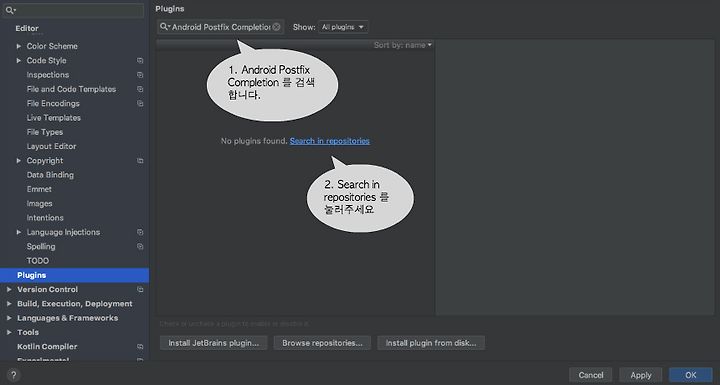Expand Build, Execution, Deployment section
Screen dimensions: 720x385
(x=9, y=304)
